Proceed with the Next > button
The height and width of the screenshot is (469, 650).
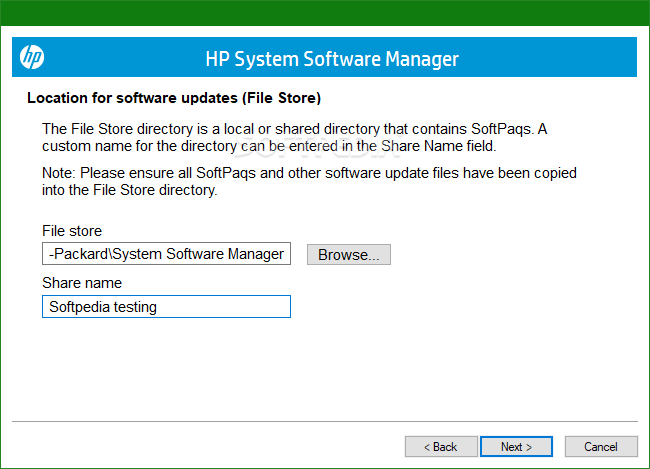pyautogui.click(x=517, y=447)
